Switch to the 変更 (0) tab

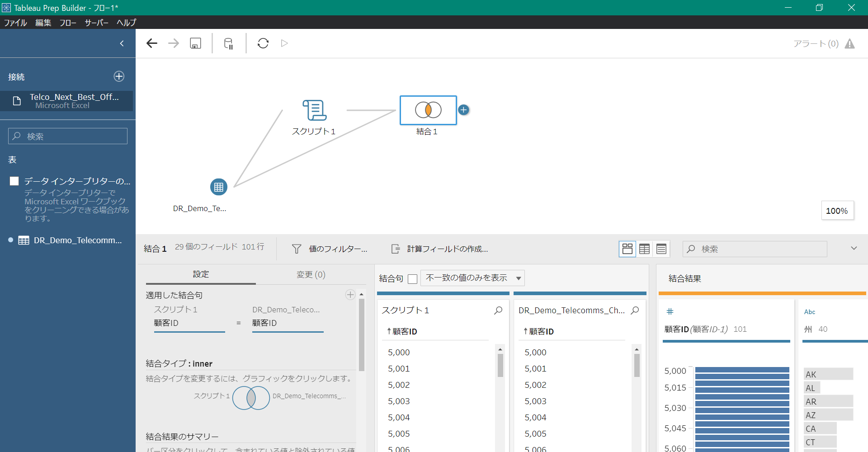coord(311,274)
